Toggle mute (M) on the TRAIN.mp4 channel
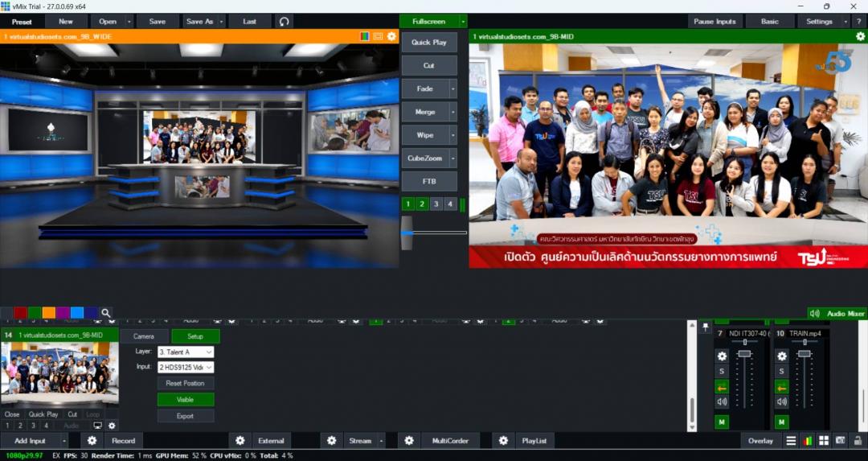The image size is (868, 461). [x=781, y=422]
